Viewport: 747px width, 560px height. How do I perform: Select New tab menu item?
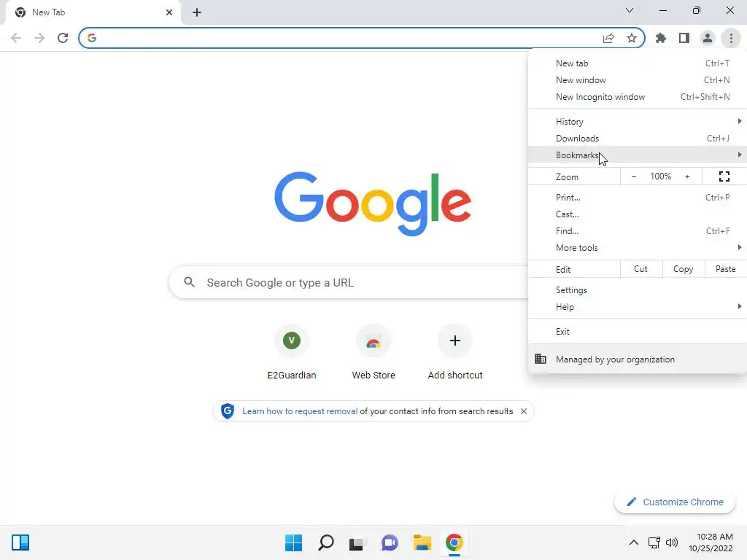pos(638,63)
